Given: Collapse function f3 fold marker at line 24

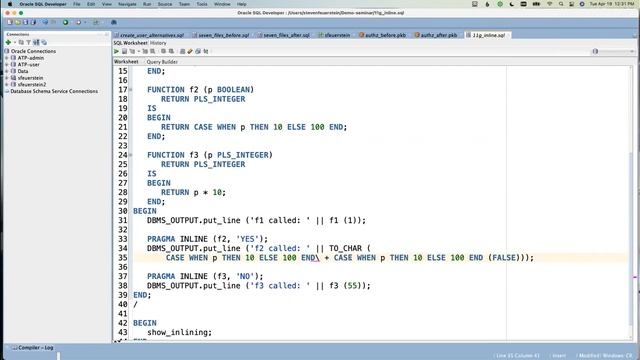Looking at the screenshot, I should (x=131, y=155).
